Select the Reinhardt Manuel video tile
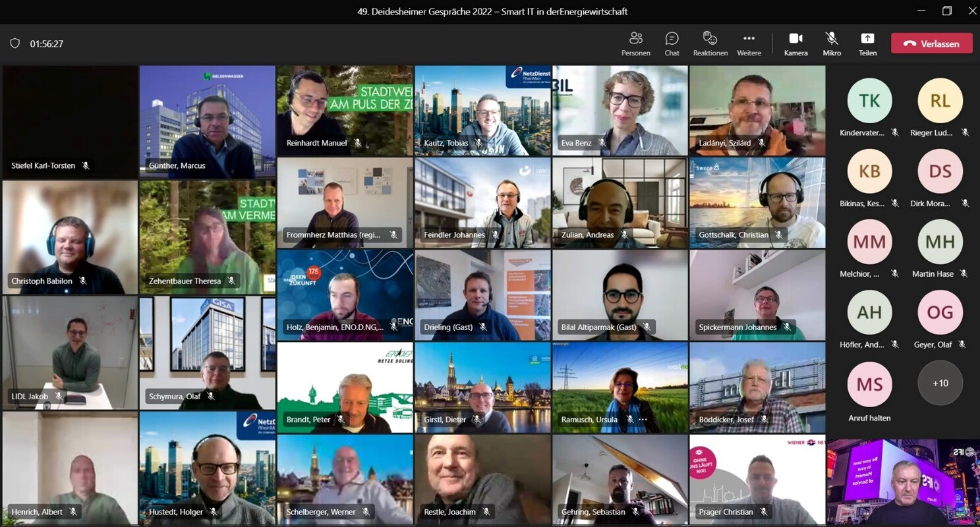This screenshot has height=527, width=980. pos(345,110)
